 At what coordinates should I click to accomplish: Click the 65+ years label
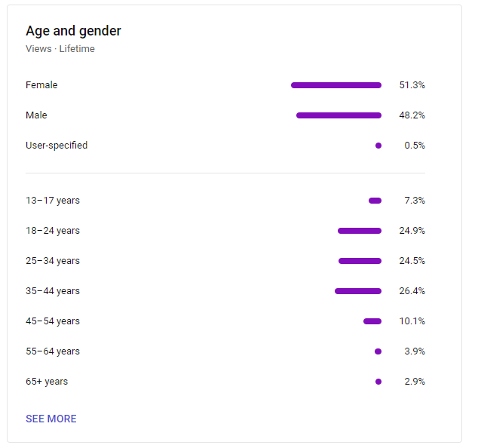click(47, 382)
